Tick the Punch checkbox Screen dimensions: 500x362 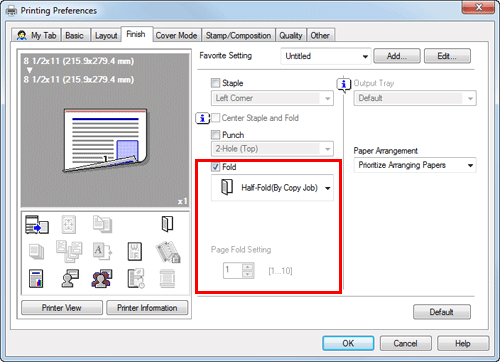216,135
